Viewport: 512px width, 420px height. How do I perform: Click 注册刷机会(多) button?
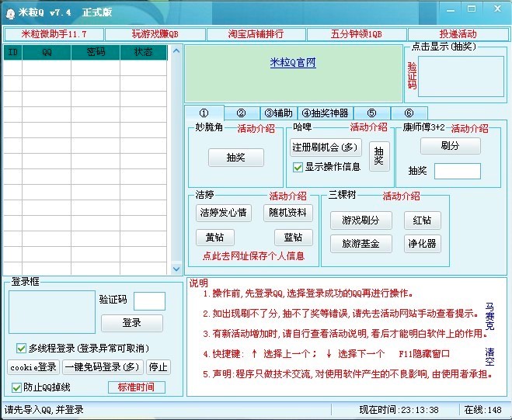(326, 148)
